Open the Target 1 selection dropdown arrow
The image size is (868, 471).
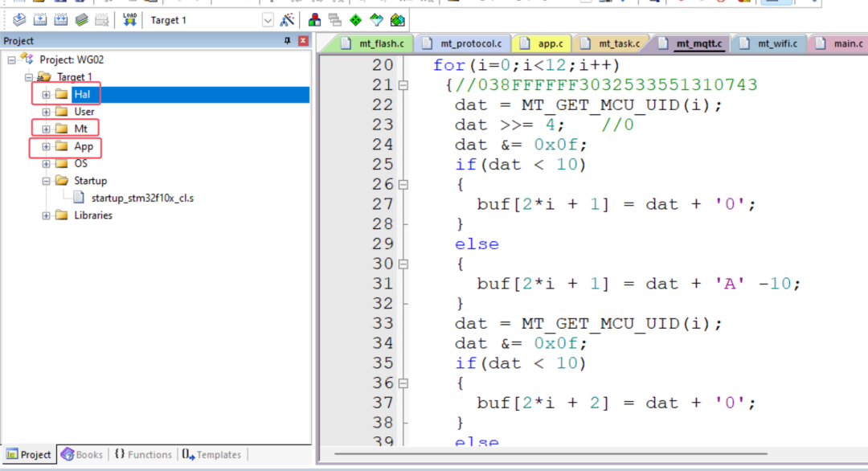[x=268, y=20]
